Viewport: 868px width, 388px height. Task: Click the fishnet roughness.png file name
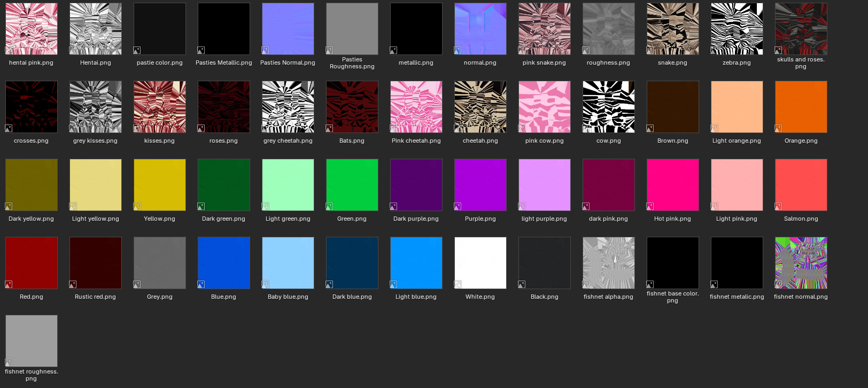pyautogui.click(x=32, y=375)
